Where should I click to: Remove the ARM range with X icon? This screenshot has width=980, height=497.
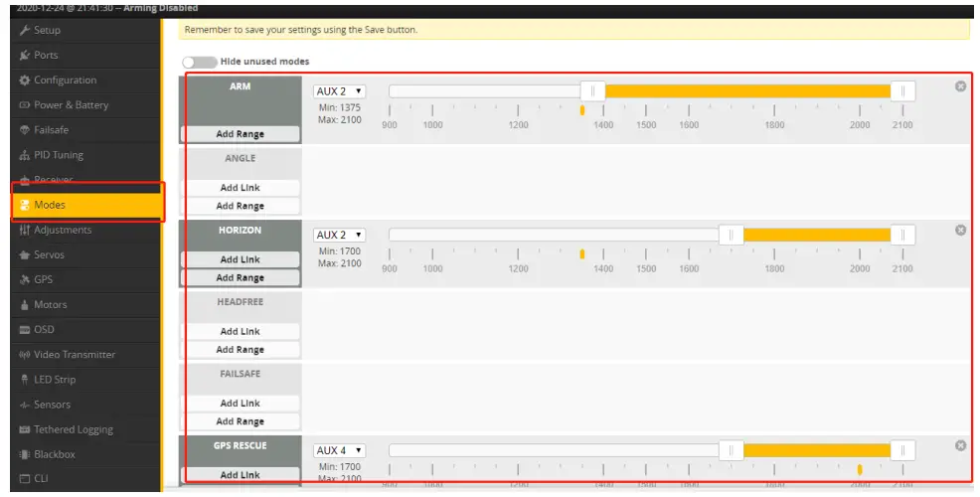click(961, 86)
